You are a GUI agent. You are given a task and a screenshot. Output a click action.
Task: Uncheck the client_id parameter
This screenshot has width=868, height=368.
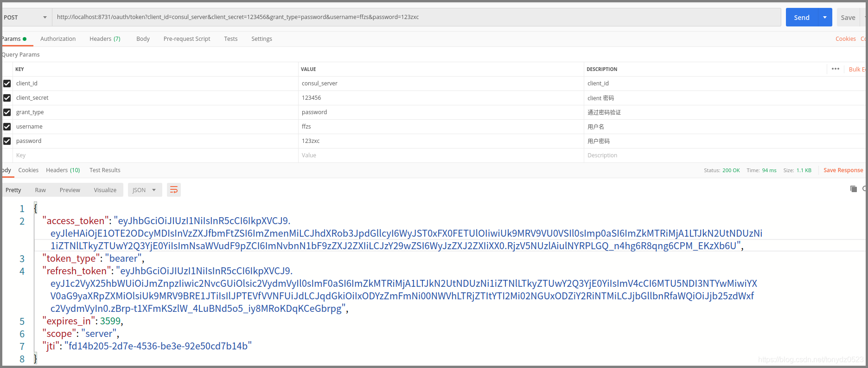(7, 84)
